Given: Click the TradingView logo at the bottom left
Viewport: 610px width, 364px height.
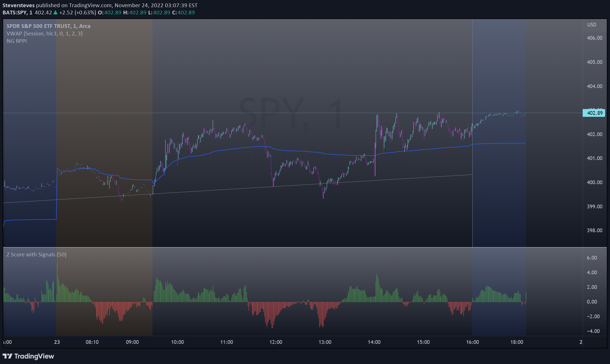Looking at the screenshot, I should [x=28, y=356].
